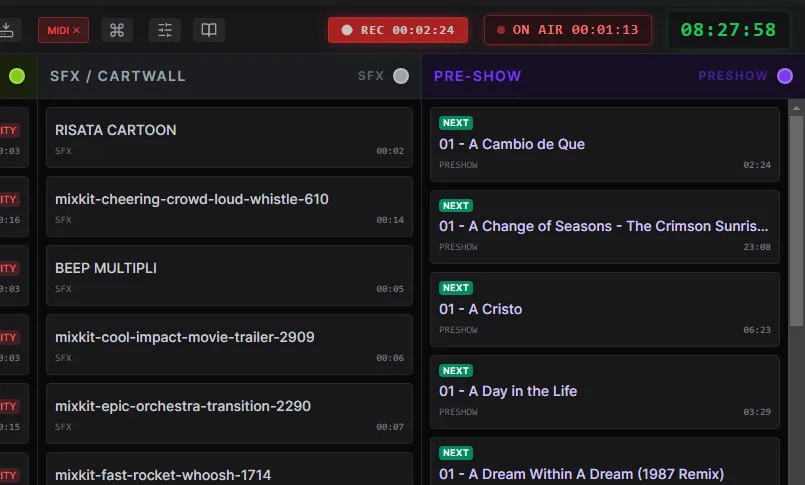
Task: Select track 01 - A Cristo
Action: pos(605,309)
